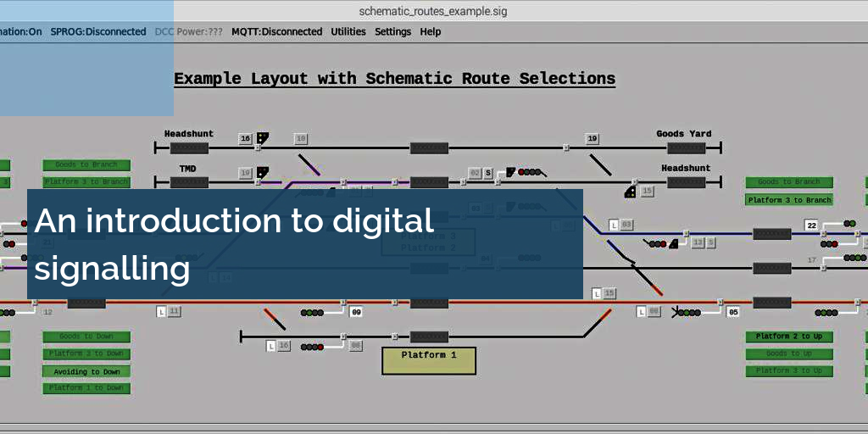Click the red-aspect signal beside button 08
This screenshot has width=868, height=434.
pos(311,346)
